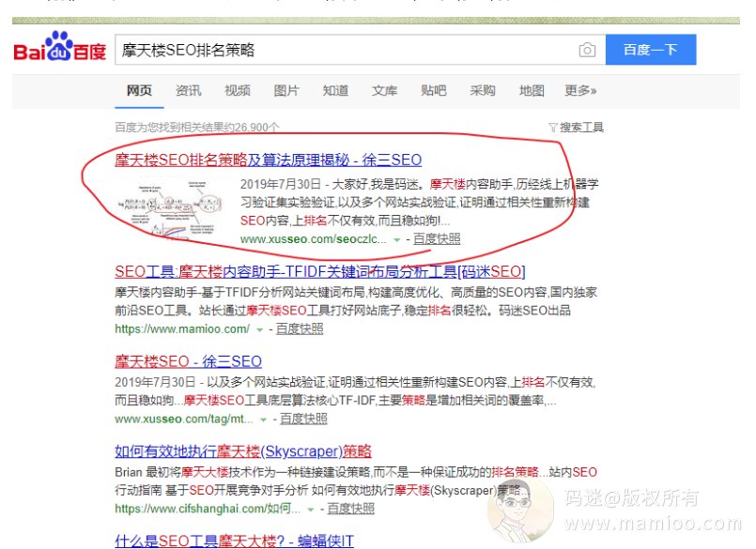The image size is (756, 549).
Task: Expand the 更多» menu
Action: [x=580, y=91]
